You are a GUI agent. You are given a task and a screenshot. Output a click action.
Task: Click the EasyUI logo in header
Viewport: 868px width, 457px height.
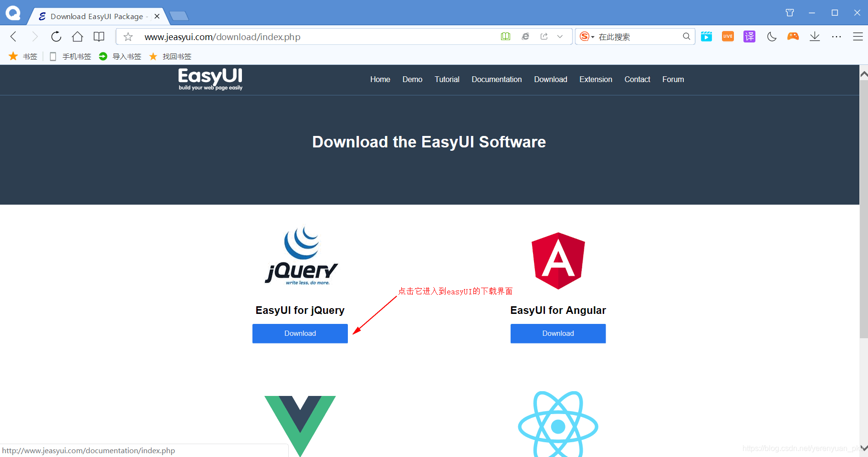210,79
